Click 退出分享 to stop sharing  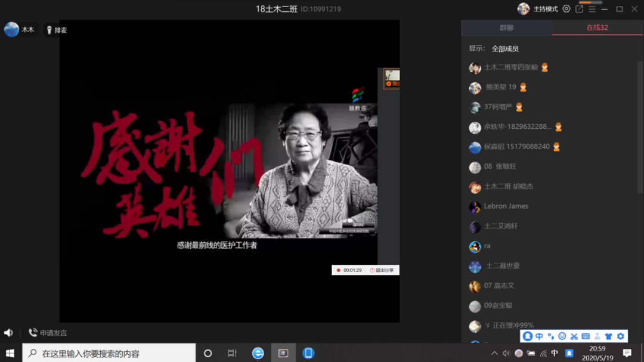(x=382, y=270)
